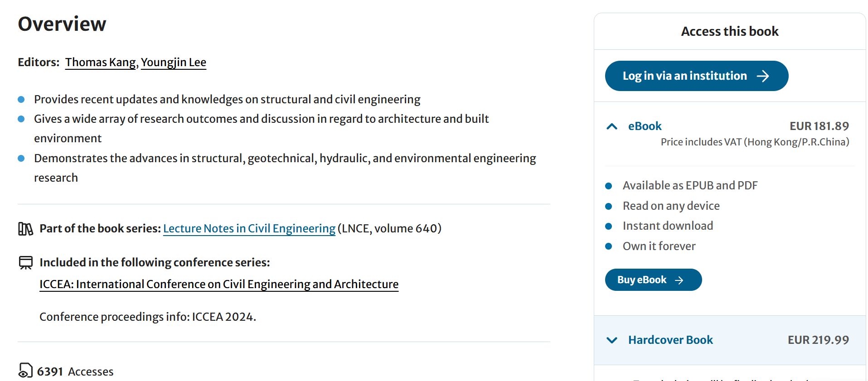Click the Overview section heading
Image resolution: width=868 pixels, height=381 pixels.
pos(62,24)
